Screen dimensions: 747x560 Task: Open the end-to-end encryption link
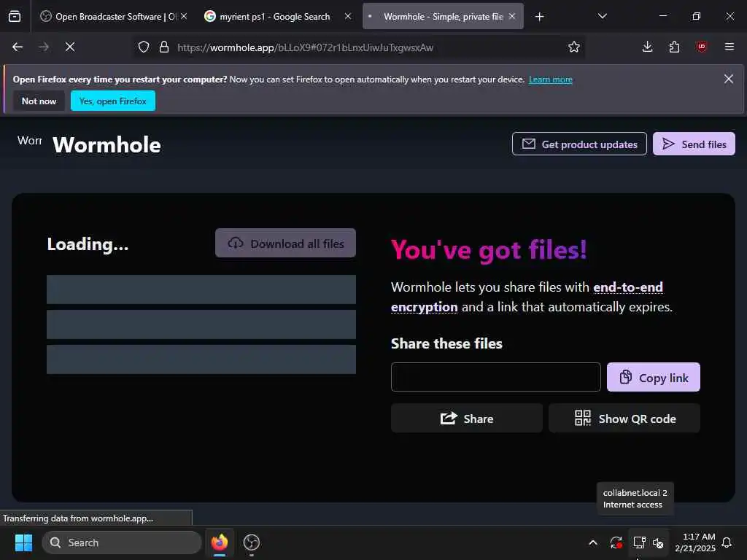pos(527,297)
